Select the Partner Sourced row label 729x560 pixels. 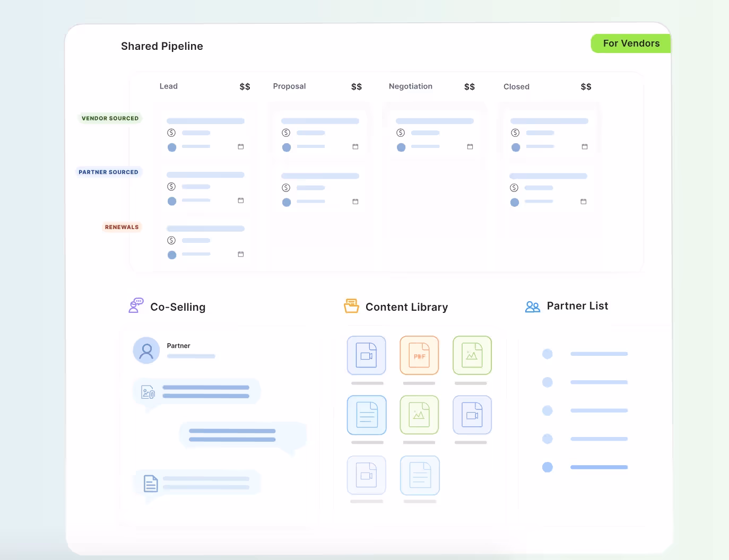tap(109, 172)
